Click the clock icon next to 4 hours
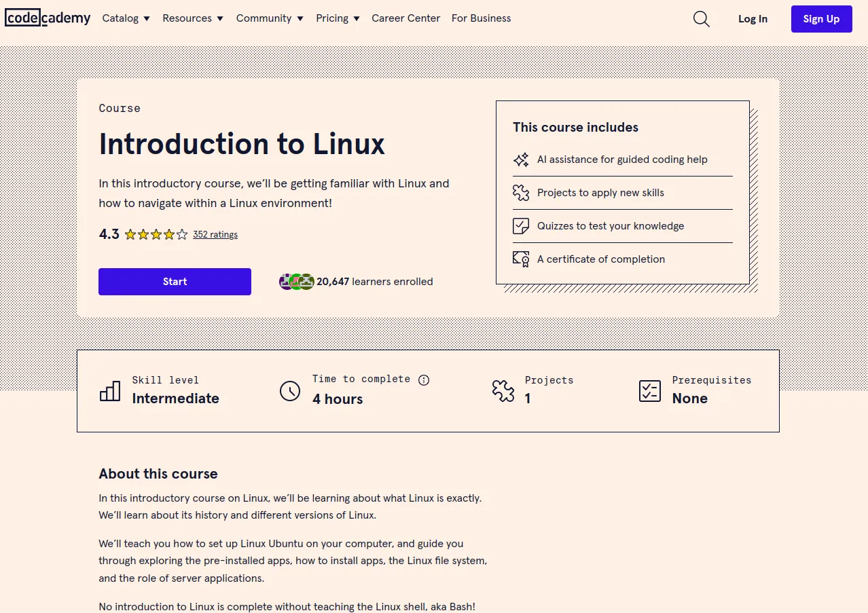 pos(290,390)
